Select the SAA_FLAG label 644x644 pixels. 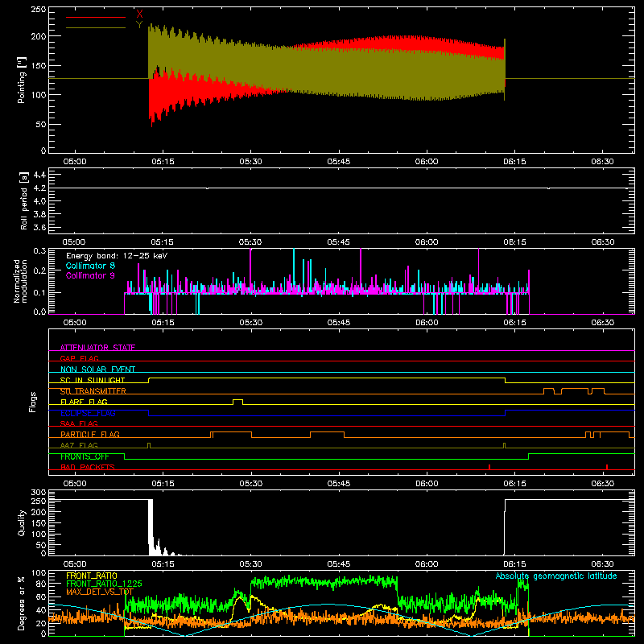pos(79,423)
